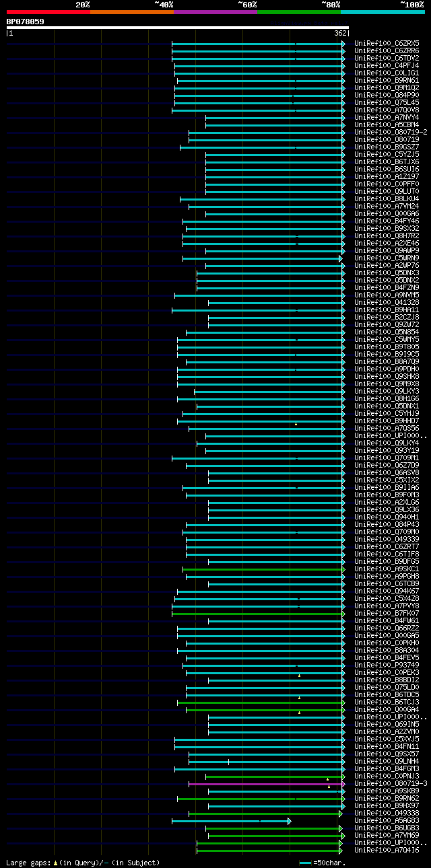This screenshot has height=868, width=431.
Task: Click the UniRef100_A5CBM4 label
Action: 387,124
